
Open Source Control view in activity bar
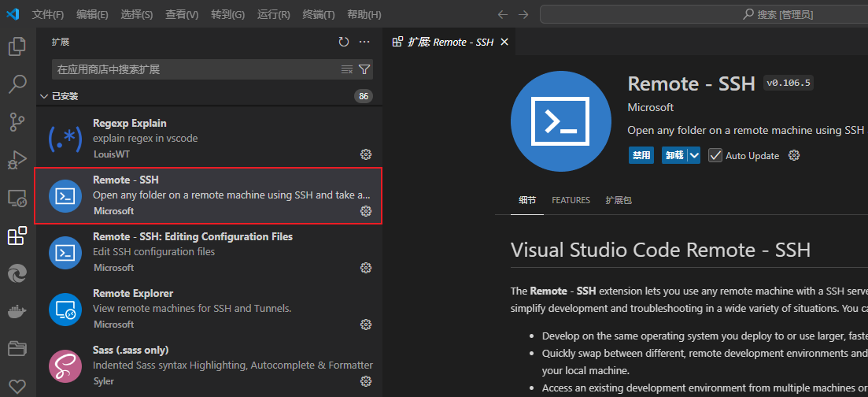[x=17, y=122]
